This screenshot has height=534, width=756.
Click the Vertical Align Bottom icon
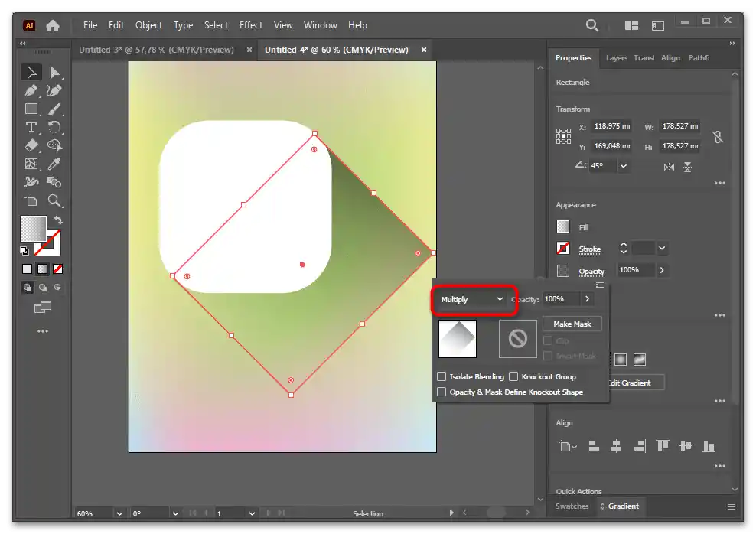click(709, 446)
